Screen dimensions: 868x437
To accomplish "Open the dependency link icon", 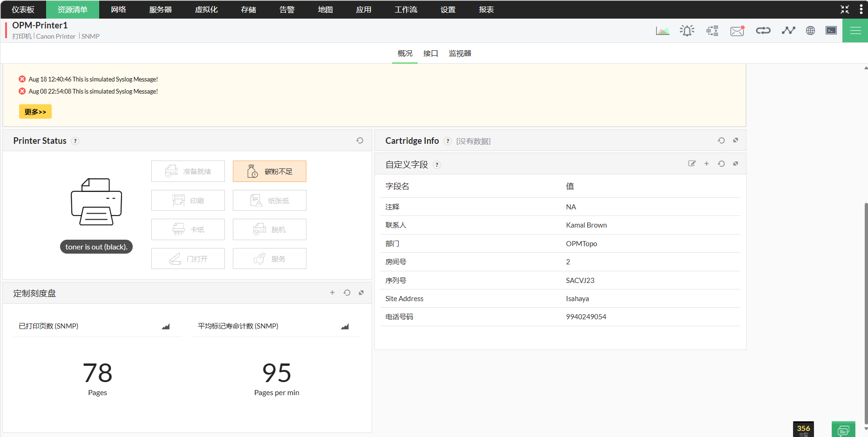I will click(763, 30).
